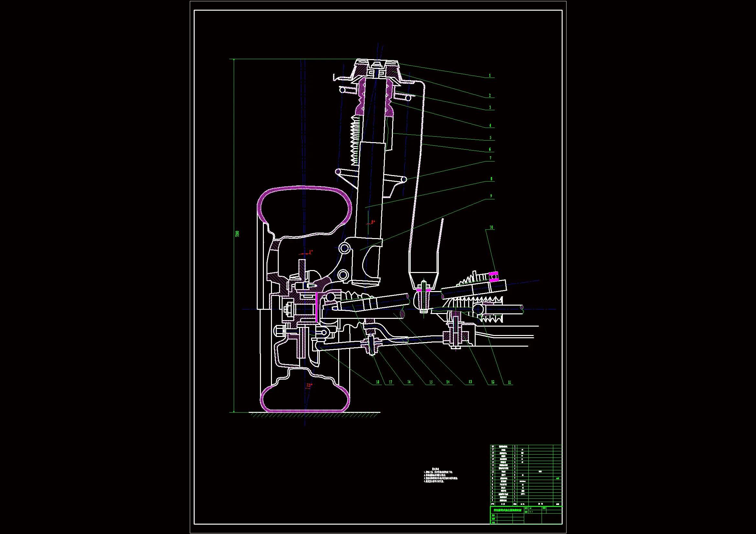Click part callout number 1

[x=490, y=76]
